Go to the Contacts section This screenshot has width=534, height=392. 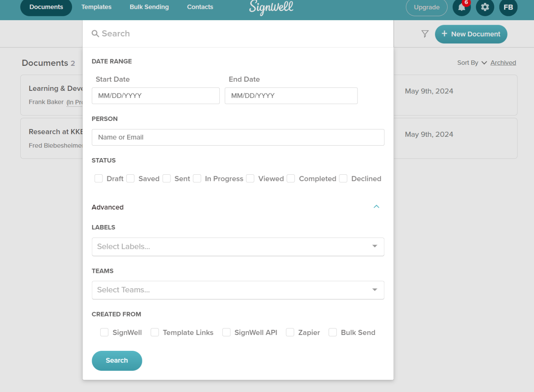tap(200, 7)
